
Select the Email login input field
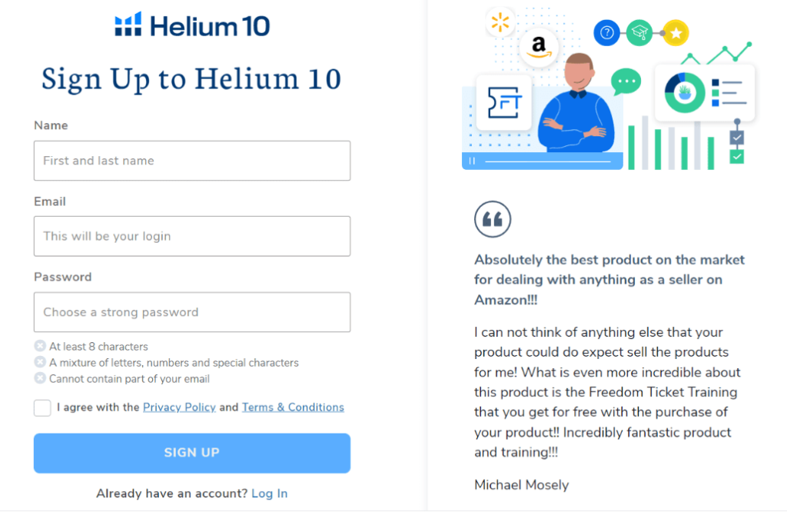tap(192, 236)
